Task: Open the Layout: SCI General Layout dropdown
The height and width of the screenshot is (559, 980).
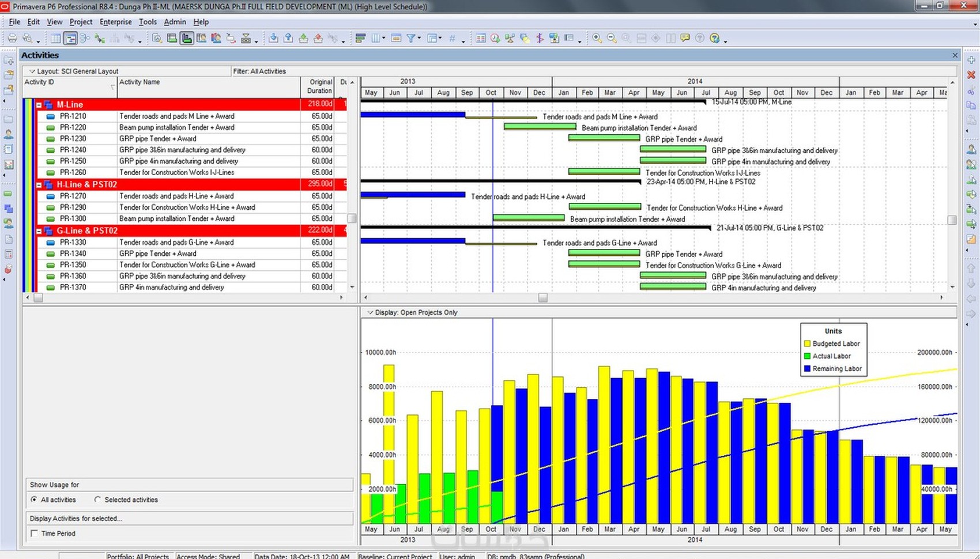Action: pos(32,71)
